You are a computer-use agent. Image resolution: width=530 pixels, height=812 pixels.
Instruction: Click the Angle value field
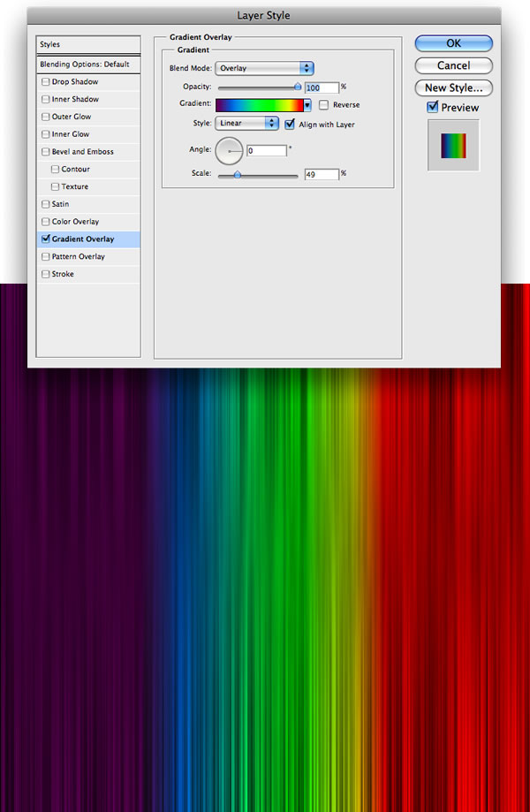click(267, 151)
